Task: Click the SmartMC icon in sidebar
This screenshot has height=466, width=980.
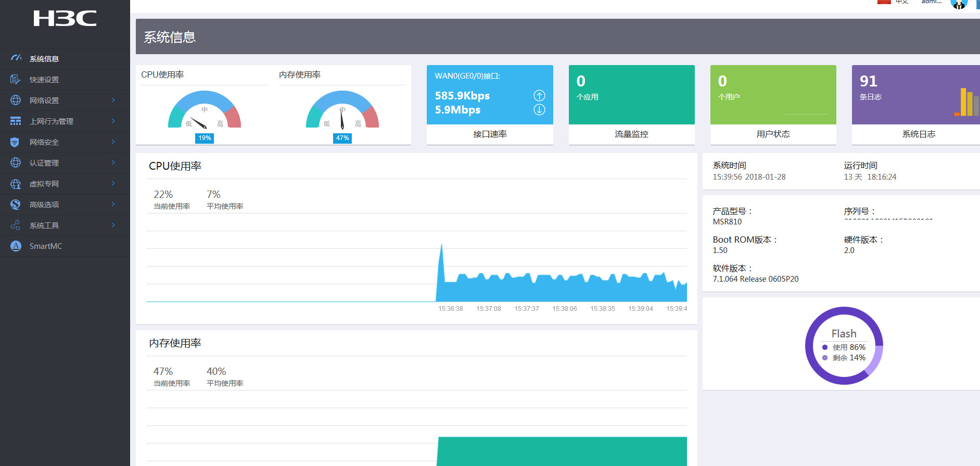Action: tap(16, 246)
